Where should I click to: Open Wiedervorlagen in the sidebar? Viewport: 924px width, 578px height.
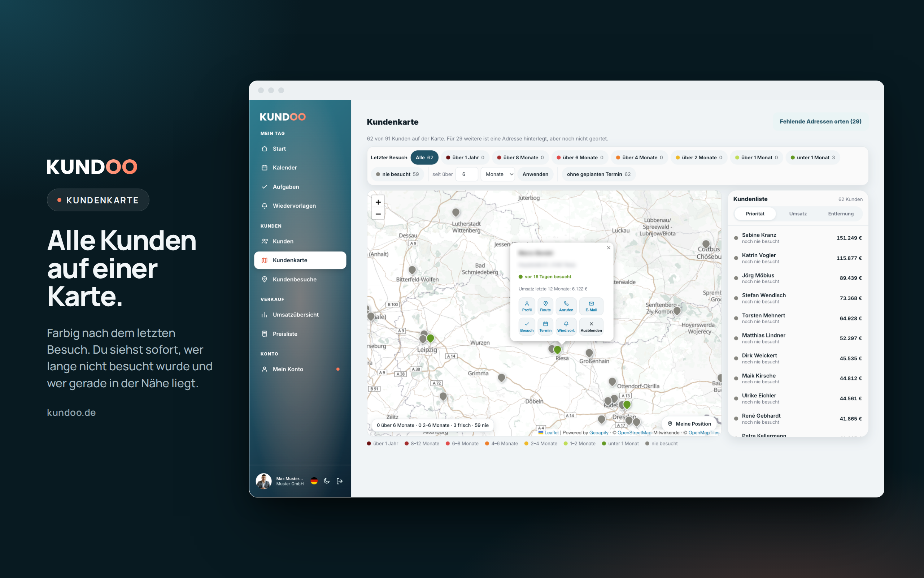tap(300, 206)
